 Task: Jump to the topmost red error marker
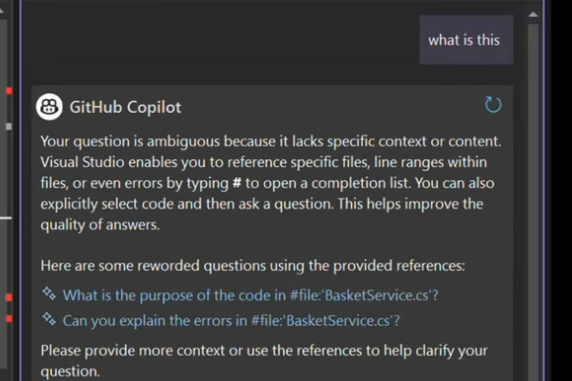[9, 91]
